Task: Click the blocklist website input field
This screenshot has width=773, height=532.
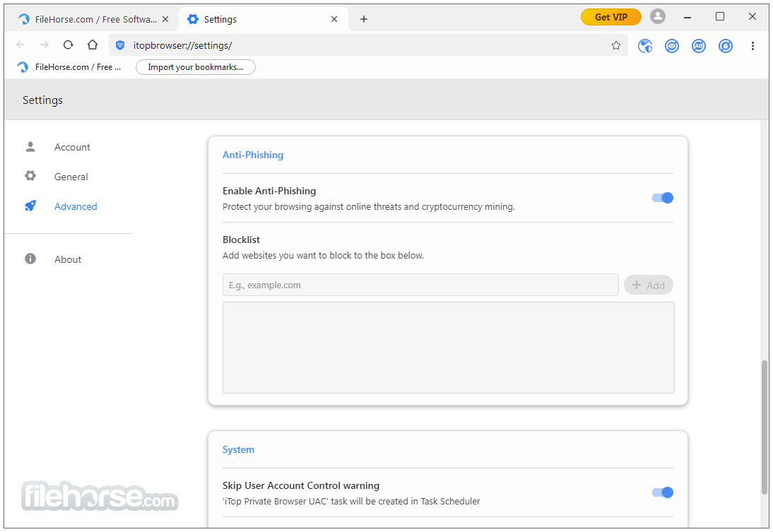Action: [x=420, y=285]
